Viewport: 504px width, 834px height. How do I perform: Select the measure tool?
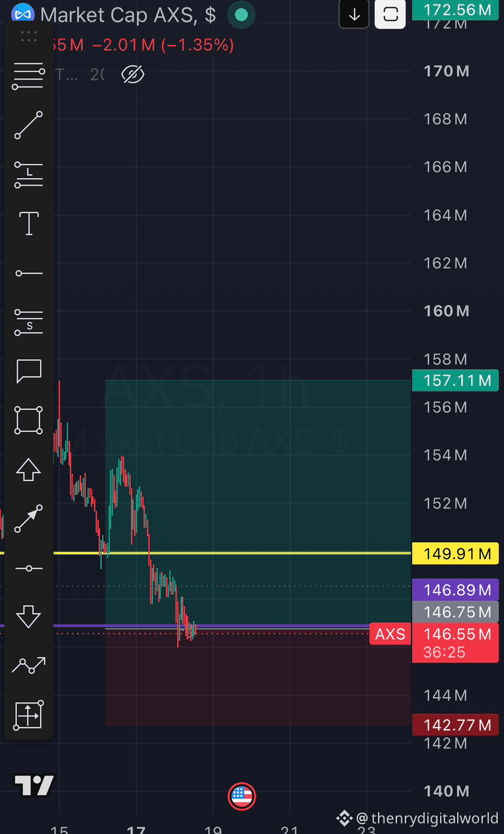[x=29, y=715]
